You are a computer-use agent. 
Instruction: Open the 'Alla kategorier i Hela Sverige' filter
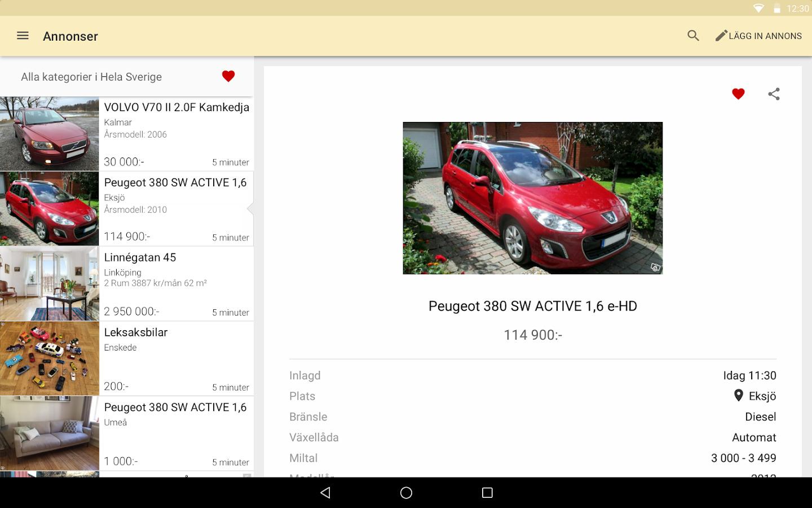click(91, 77)
